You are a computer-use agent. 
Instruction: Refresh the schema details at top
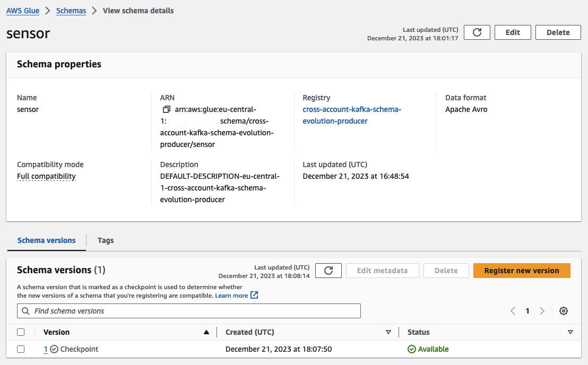pyautogui.click(x=477, y=32)
